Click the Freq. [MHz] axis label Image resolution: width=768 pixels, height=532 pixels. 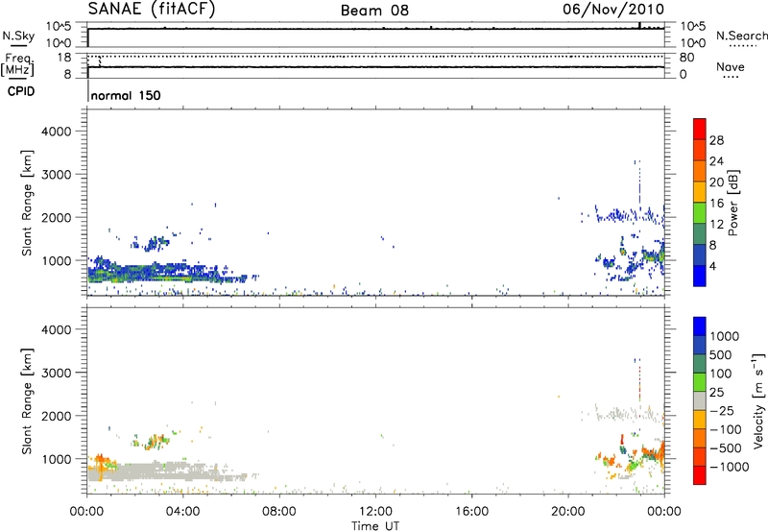pyautogui.click(x=17, y=64)
